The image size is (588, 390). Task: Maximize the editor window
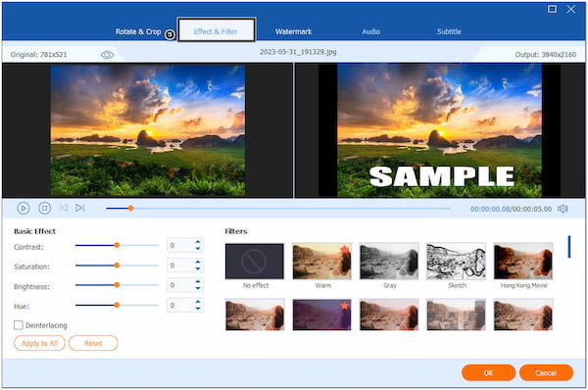click(552, 9)
